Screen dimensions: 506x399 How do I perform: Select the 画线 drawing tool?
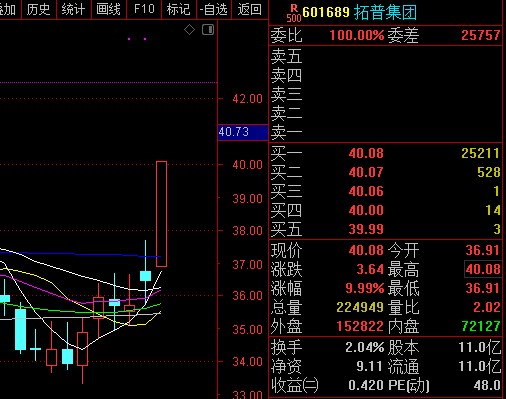(x=108, y=9)
